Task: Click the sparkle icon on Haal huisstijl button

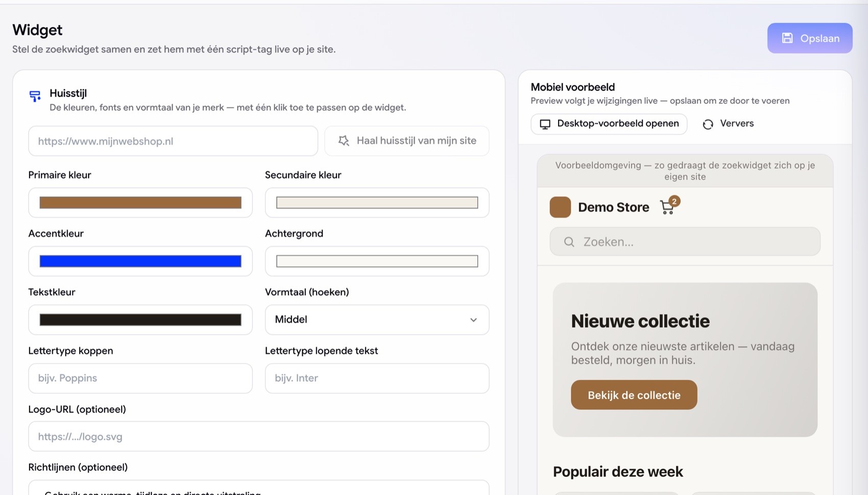Action: coord(344,140)
